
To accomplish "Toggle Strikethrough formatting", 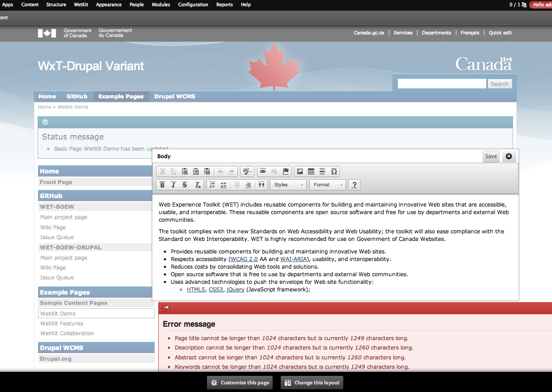I will coord(185,185).
